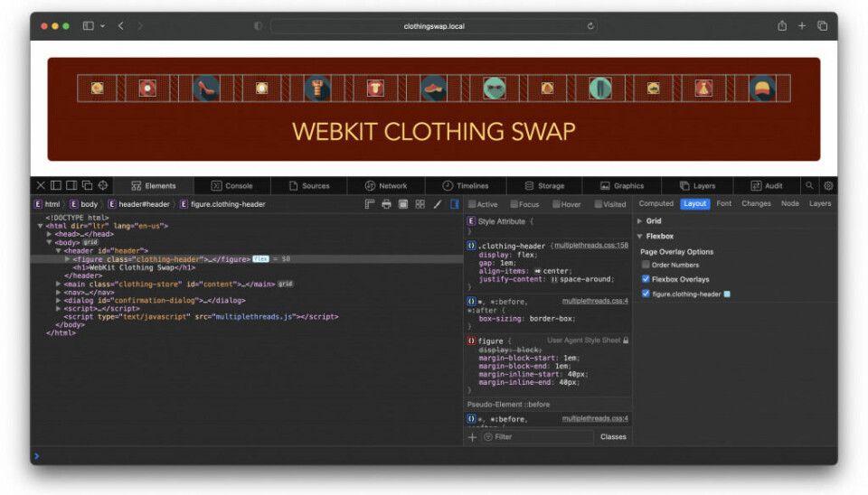Toggle forced appearance with the window icon
The height and width of the screenshot is (495, 868).
tap(403, 204)
